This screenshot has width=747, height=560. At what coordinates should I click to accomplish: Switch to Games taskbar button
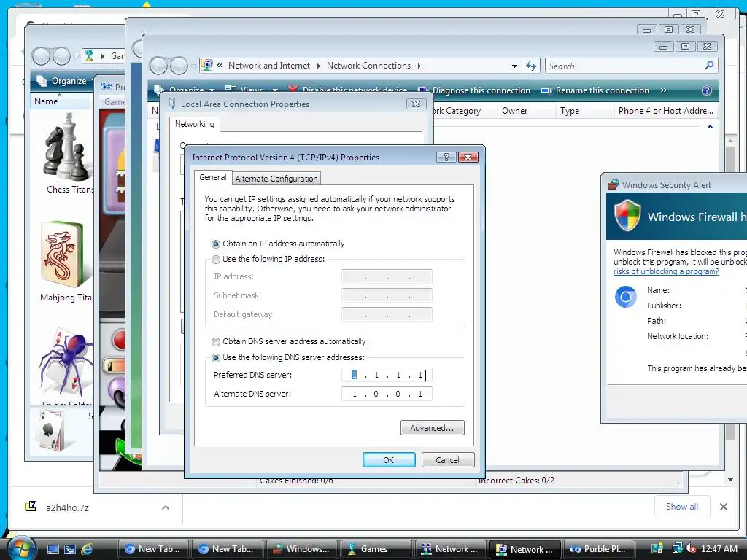(376, 549)
